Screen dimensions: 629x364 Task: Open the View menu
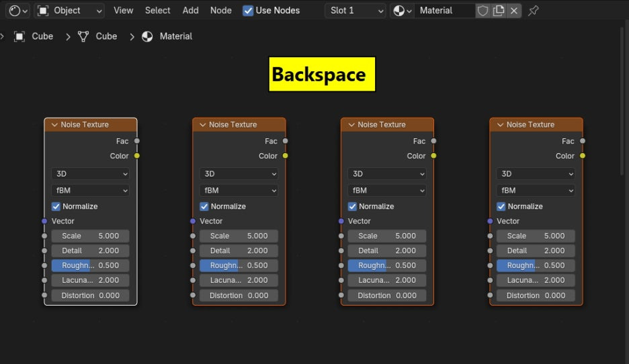123,11
